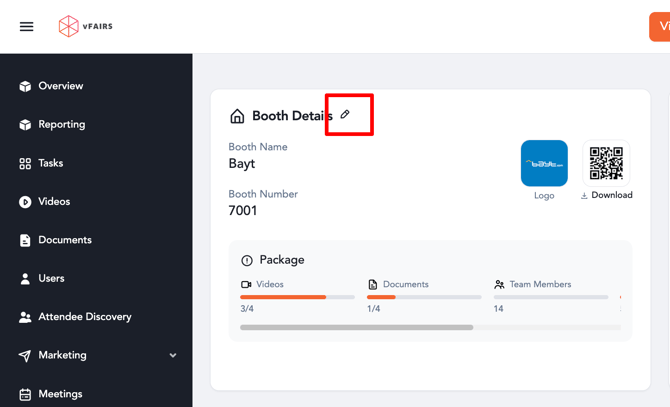Download the booth QR code
Screen dimensions: 670x407
(606, 195)
